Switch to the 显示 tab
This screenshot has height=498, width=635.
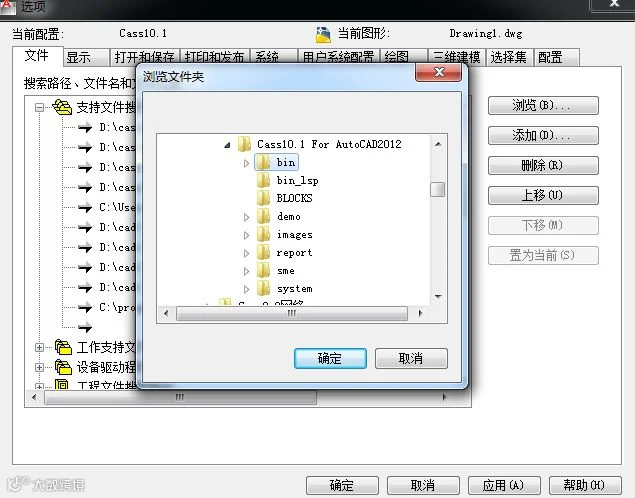point(86,57)
